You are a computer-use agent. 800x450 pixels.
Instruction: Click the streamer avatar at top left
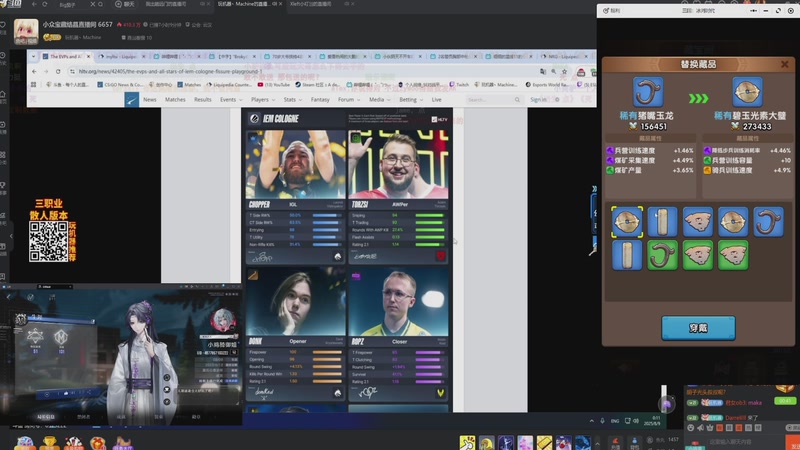pyautogui.click(x=26, y=32)
